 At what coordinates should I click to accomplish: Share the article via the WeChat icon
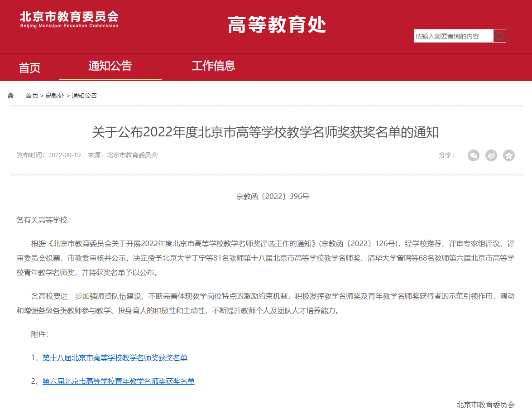click(474, 155)
